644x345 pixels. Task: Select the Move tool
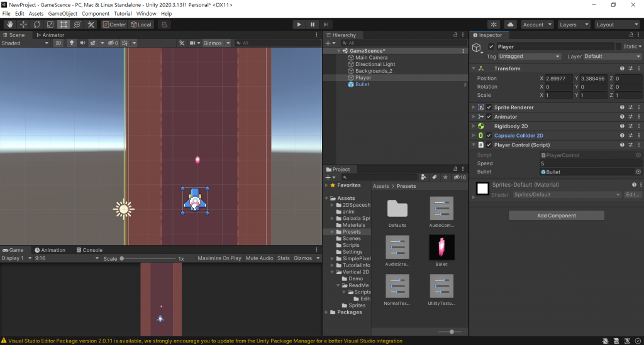click(23, 25)
